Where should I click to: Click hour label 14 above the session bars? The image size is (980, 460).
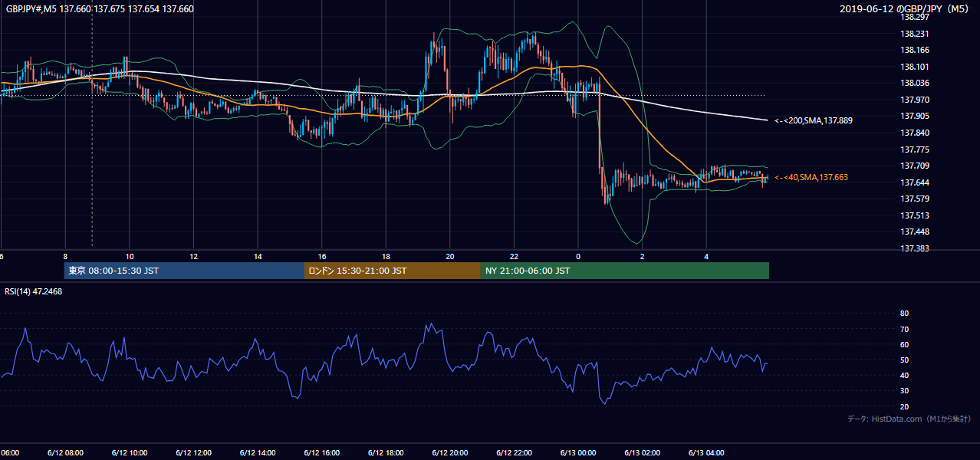click(x=258, y=256)
